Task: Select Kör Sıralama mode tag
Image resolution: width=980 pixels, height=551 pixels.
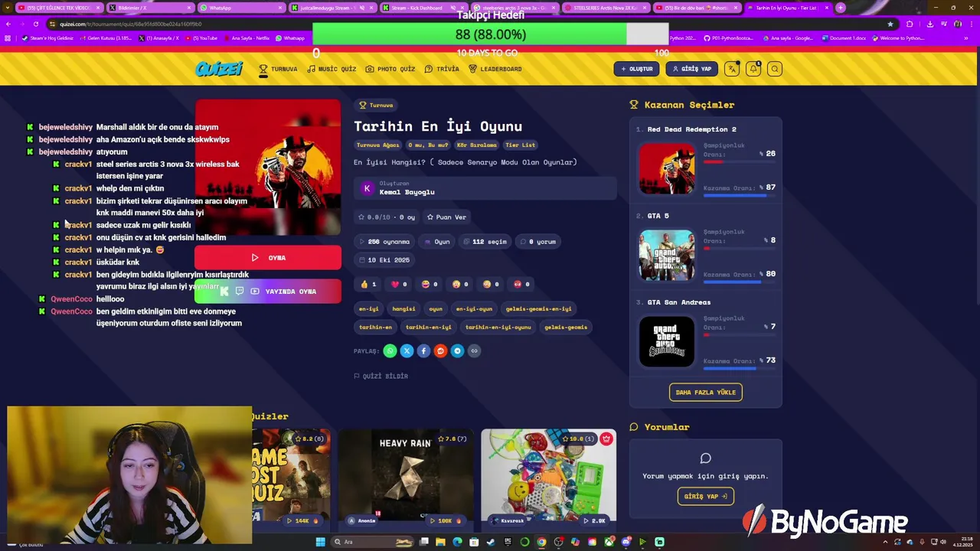Action: (477, 145)
